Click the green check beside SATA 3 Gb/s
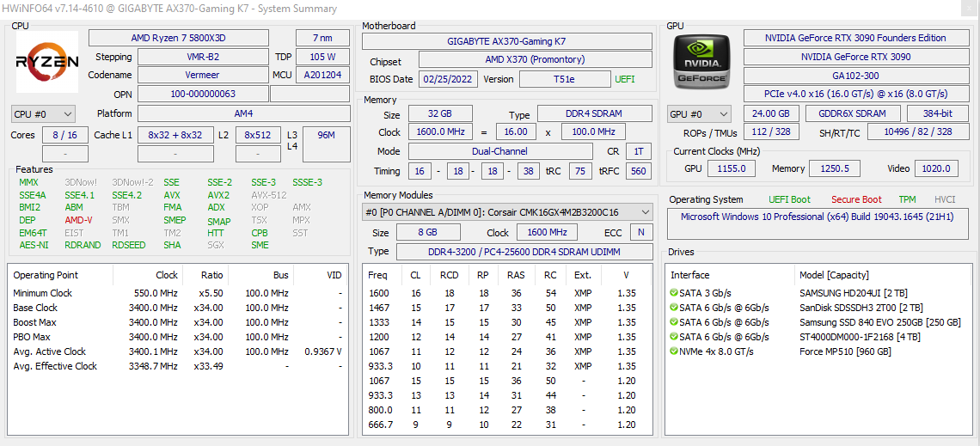 [x=673, y=293]
